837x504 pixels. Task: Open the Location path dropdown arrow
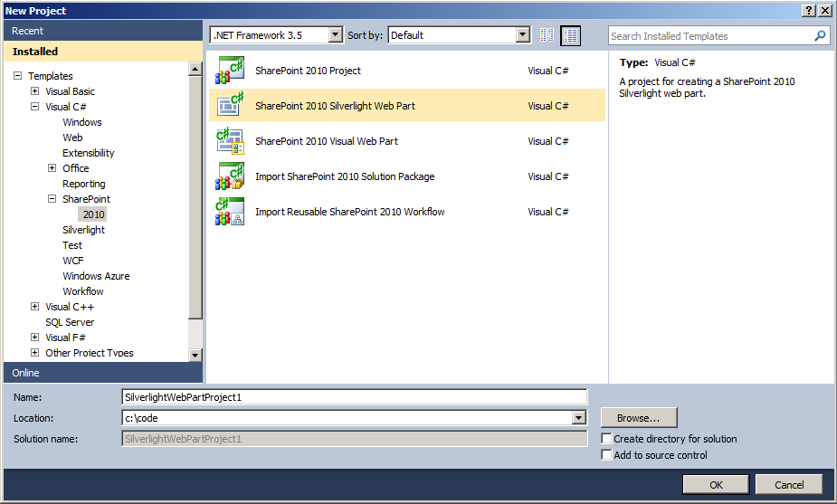click(578, 418)
